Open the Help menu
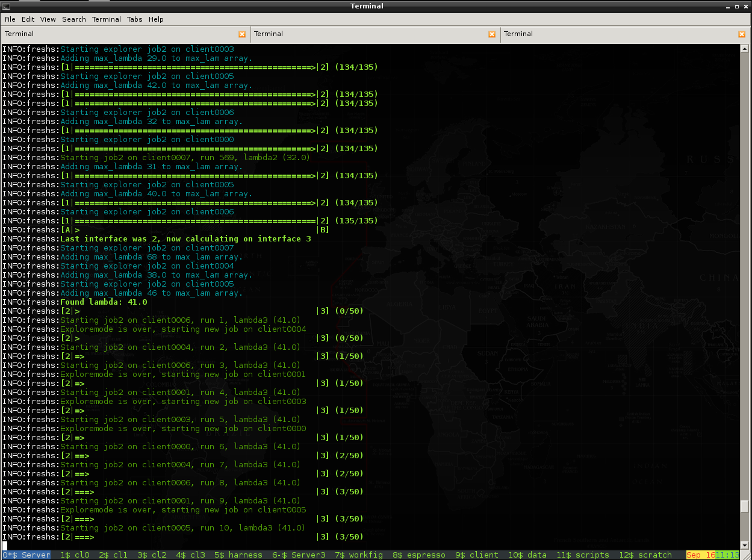Viewport: 752px width, 560px height. 156,19
